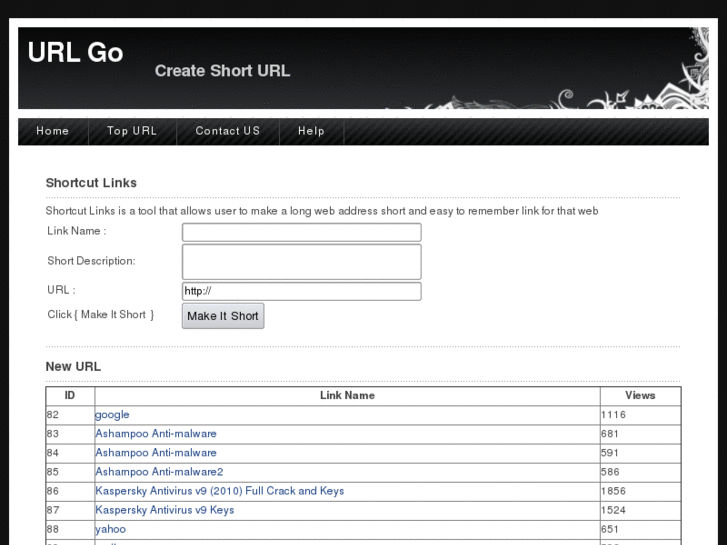
Task: Focus the Link Name input field
Action: (302, 232)
